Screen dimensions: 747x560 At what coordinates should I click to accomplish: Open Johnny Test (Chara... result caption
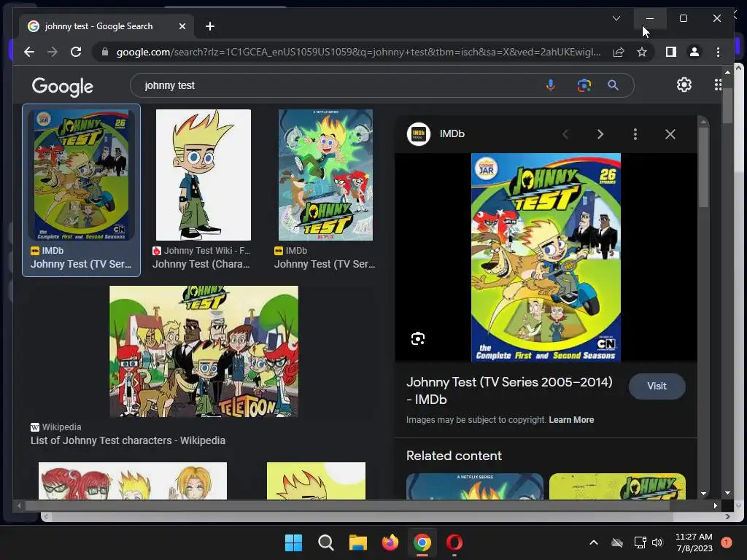tap(201, 264)
